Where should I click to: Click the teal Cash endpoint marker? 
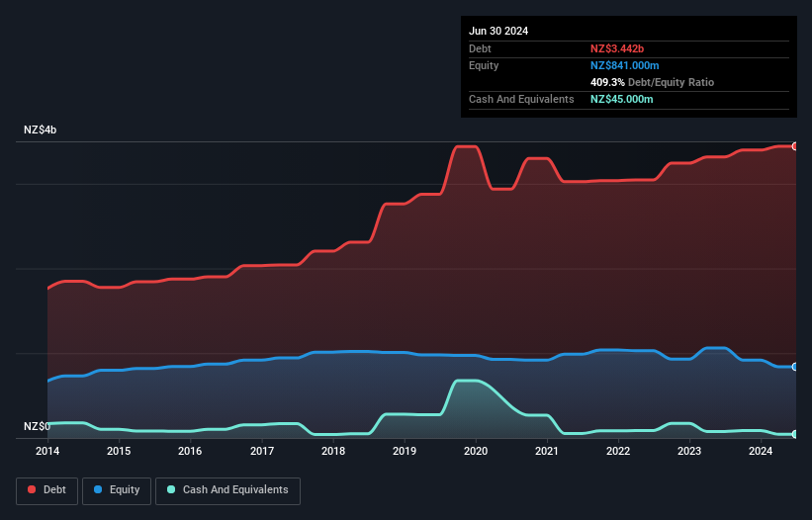[x=795, y=434]
